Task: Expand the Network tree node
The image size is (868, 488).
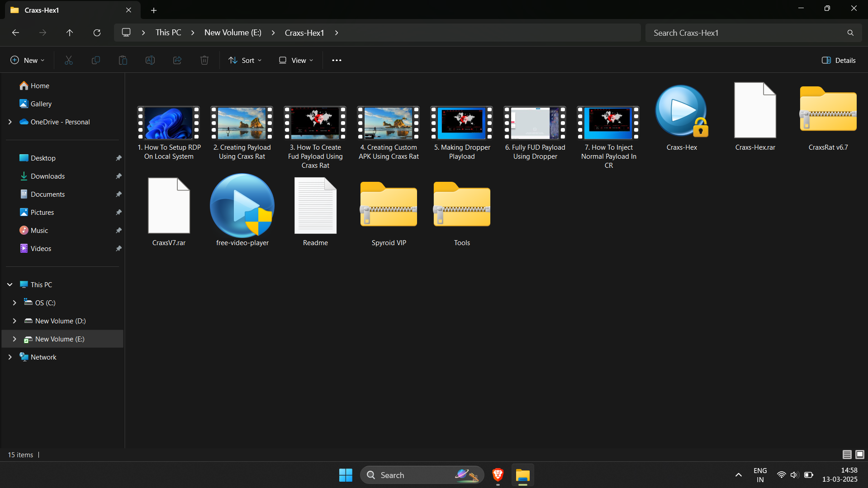Action: coord(10,357)
